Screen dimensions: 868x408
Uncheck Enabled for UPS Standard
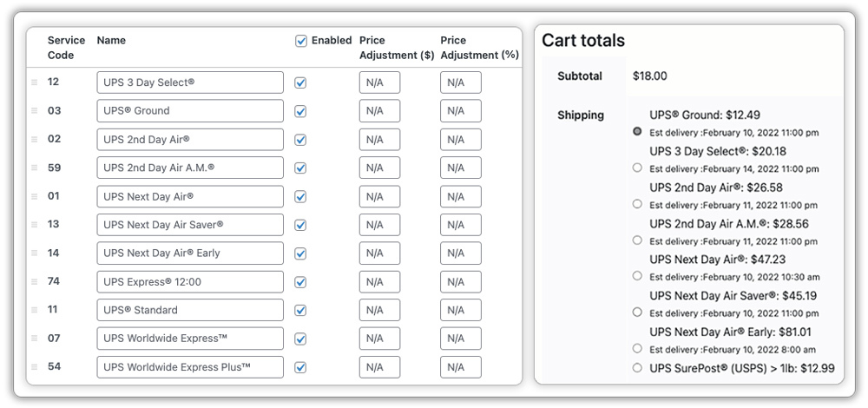tap(300, 311)
